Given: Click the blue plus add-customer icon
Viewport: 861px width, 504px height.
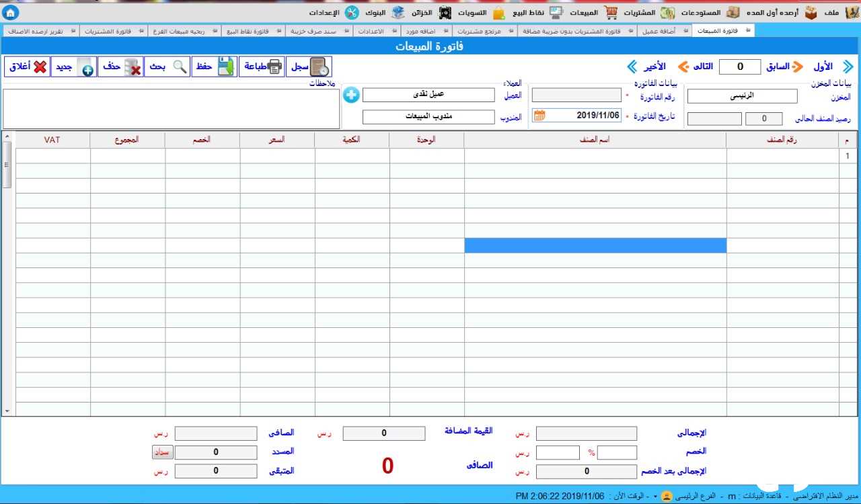Looking at the screenshot, I should tap(351, 95).
